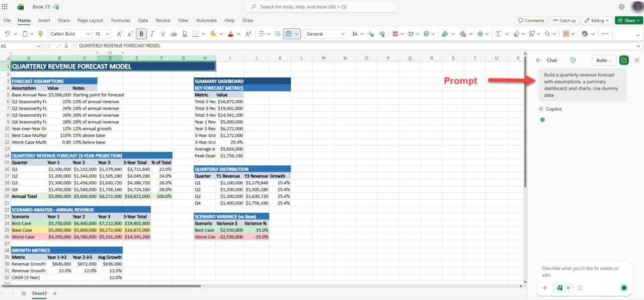The height and width of the screenshot is (300, 644).
Task: Expand the Undo dropdown arrow
Action: pos(16,34)
